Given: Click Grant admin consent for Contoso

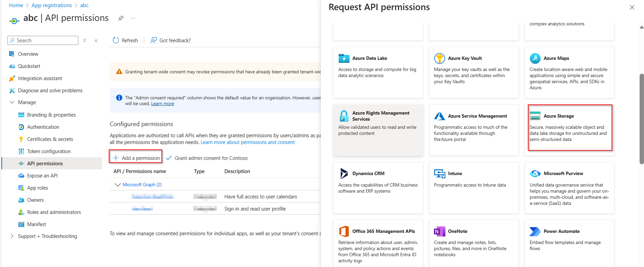Looking at the screenshot, I should coord(207,158).
